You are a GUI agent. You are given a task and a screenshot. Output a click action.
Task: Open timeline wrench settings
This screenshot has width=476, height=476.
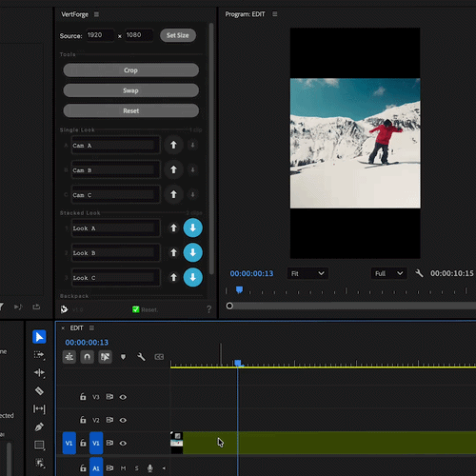[141, 357]
